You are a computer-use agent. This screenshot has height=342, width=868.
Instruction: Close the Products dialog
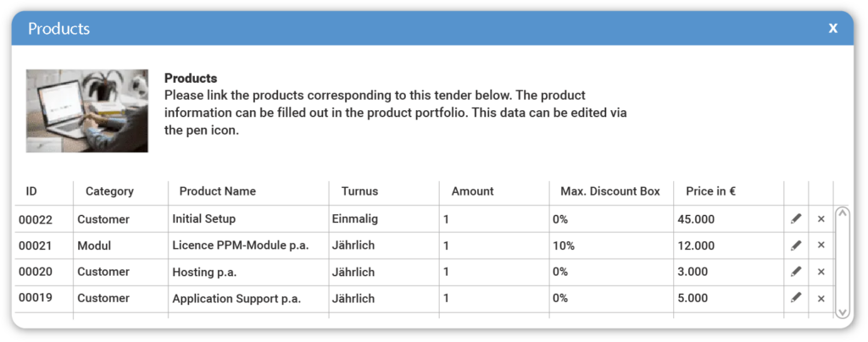pos(833,29)
